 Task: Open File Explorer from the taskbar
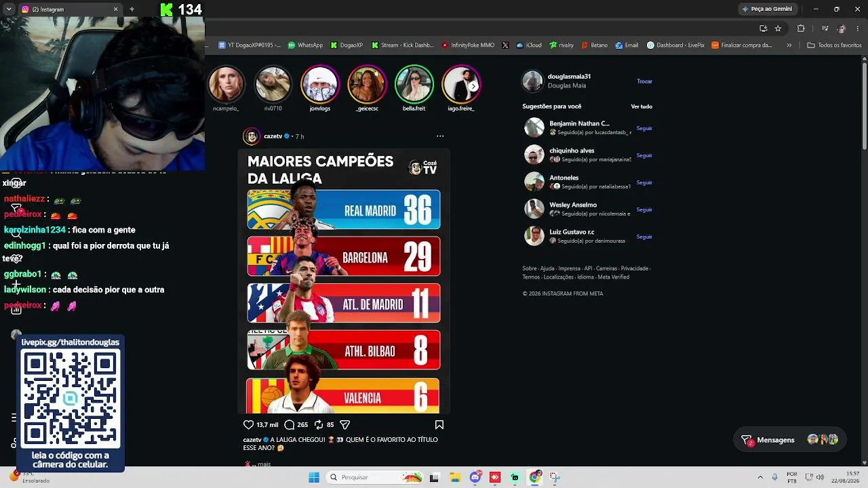tap(456, 477)
